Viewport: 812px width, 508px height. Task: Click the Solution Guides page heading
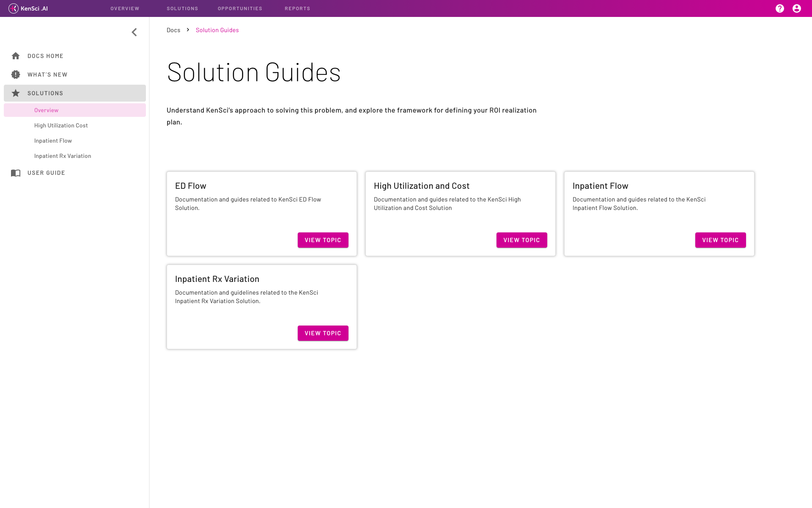254,72
